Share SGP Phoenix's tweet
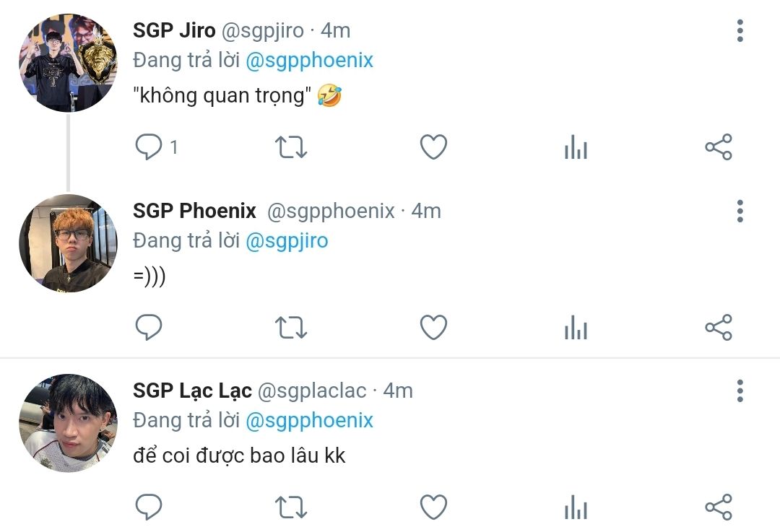Viewport: 780px width, 532px height. (719, 327)
